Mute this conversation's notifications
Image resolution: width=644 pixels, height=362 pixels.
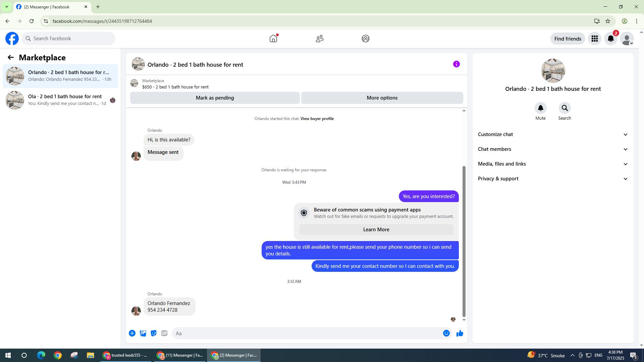pyautogui.click(x=540, y=108)
